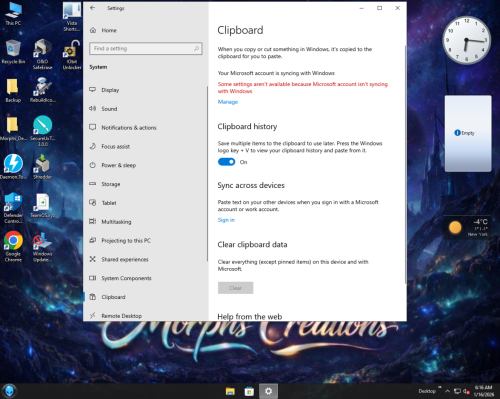Open Multitasking icon in sidebar
500x399 pixels.
coord(93,221)
